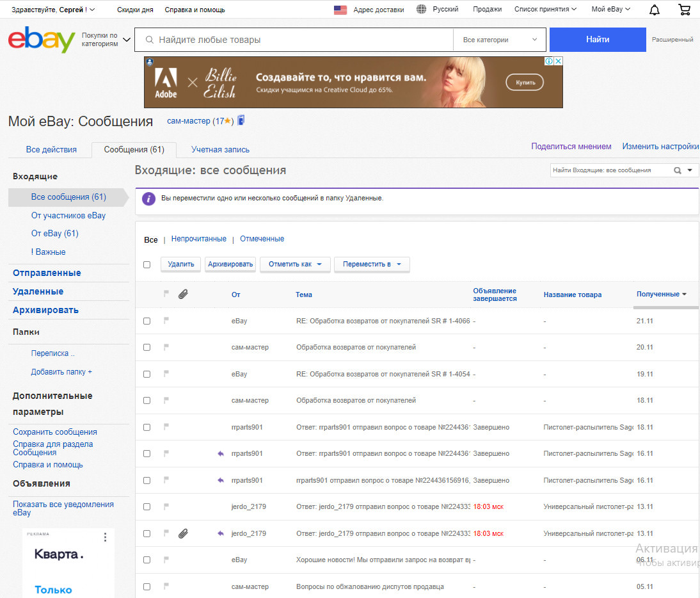The height and width of the screenshot is (598, 700).
Task: Click the eBay logo
Action: (x=42, y=40)
